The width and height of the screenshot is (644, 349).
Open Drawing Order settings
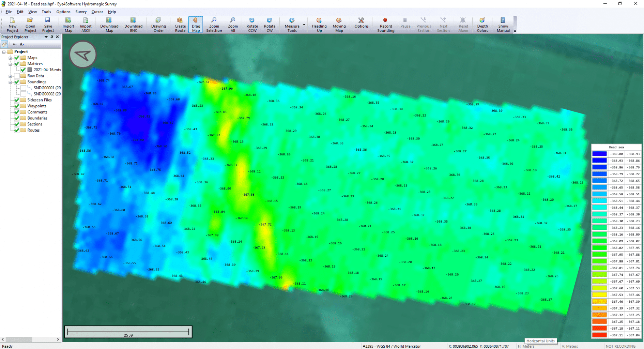(x=158, y=25)
